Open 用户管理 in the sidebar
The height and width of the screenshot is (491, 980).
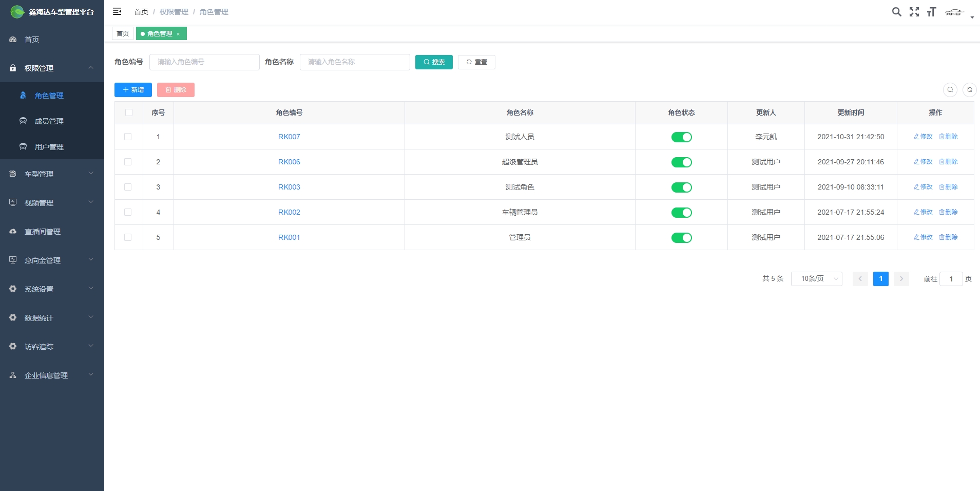click(52, 147)
